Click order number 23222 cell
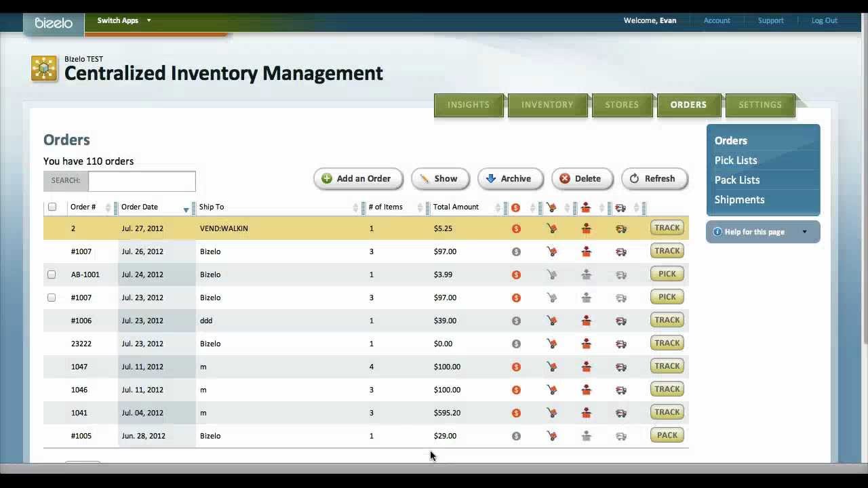868x488 pixels. 80,344
